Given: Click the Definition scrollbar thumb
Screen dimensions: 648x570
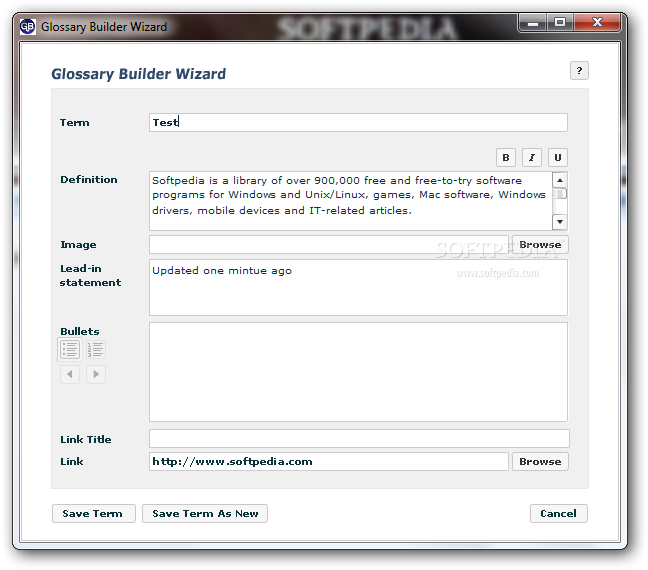Looking at the screenshot, I should 560,194.
